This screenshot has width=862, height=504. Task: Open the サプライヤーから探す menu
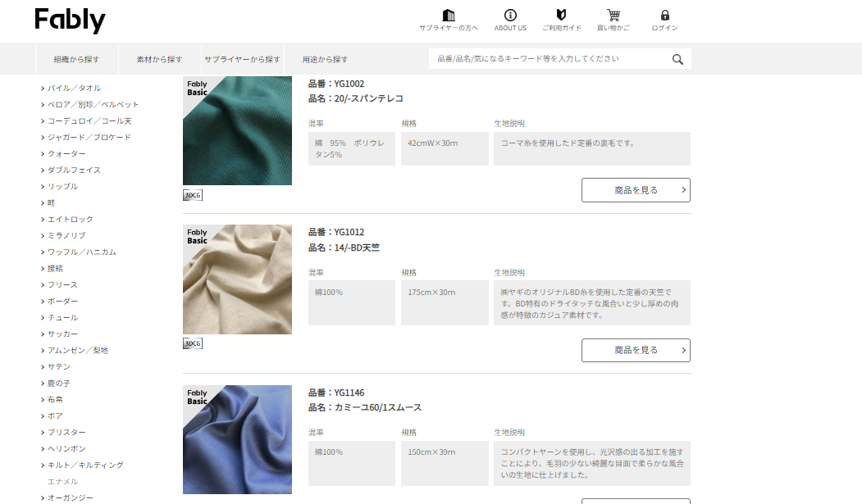(x=242, y=59)
